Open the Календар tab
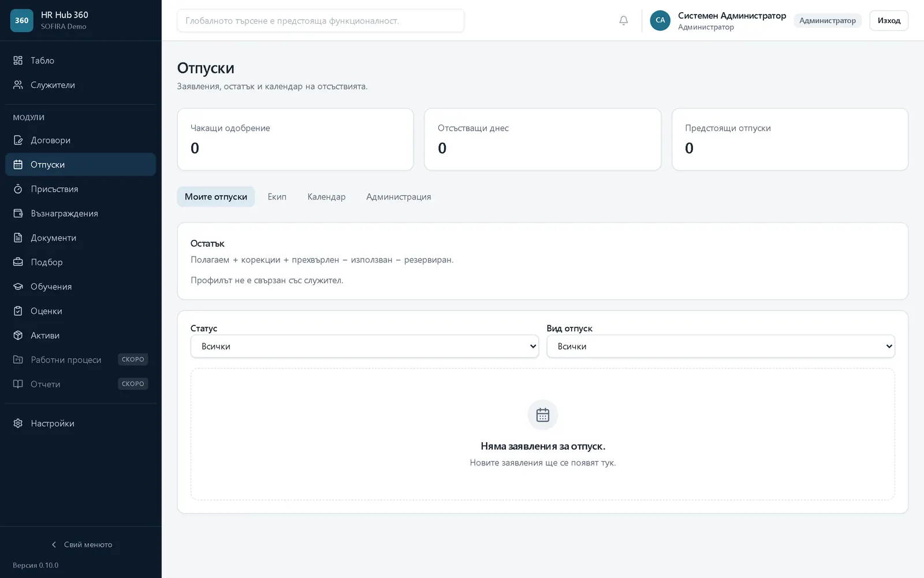Viewport: 924px width, 578px height. pyautogui.click(x=326, y=197)
